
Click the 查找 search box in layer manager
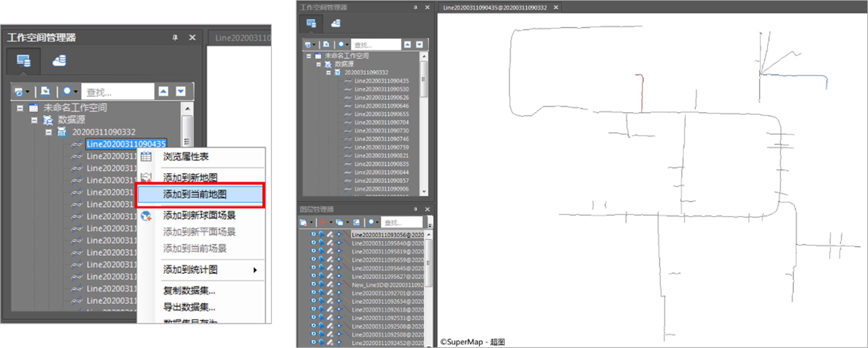pos(402,222)
